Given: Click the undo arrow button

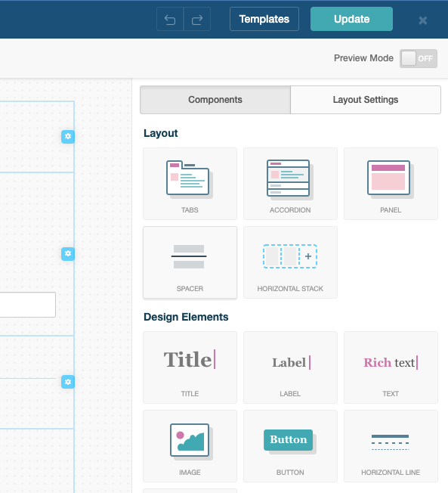Looking at the screenshot, I should click(x=170, y=19).
